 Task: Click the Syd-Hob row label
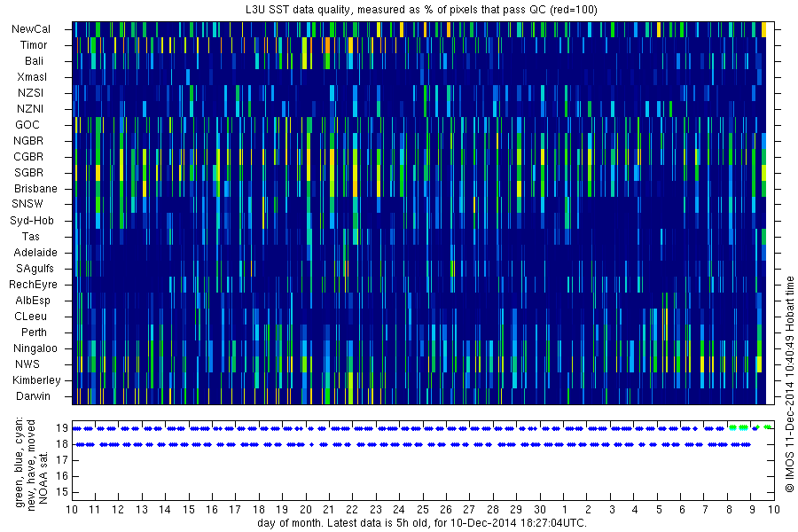click(x=32, y=221)
